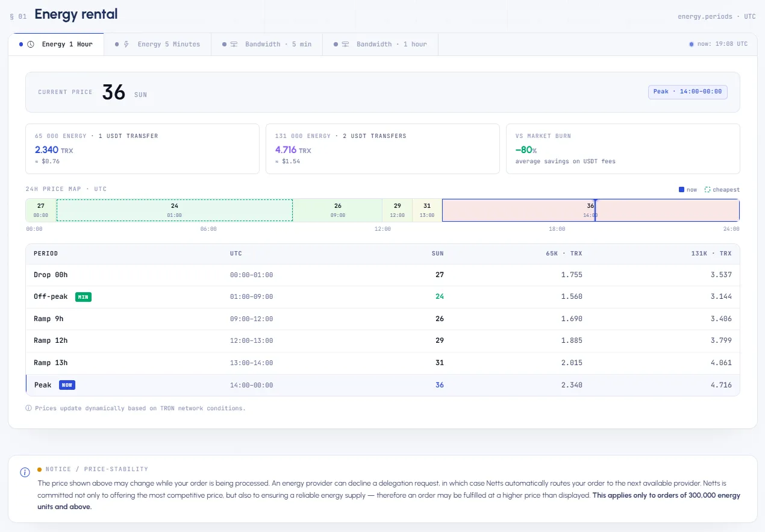Click the '4.061' 131K TRX cell
765x532 pixels.
point(721,363)
